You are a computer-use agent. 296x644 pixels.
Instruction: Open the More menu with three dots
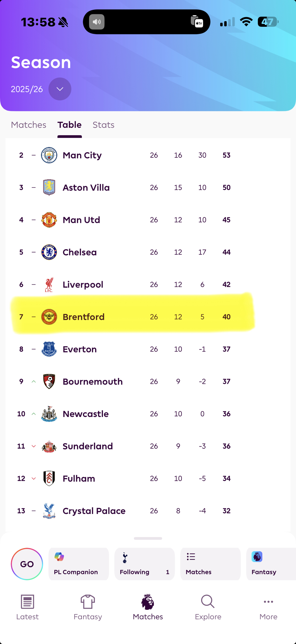tap(268, 607)
